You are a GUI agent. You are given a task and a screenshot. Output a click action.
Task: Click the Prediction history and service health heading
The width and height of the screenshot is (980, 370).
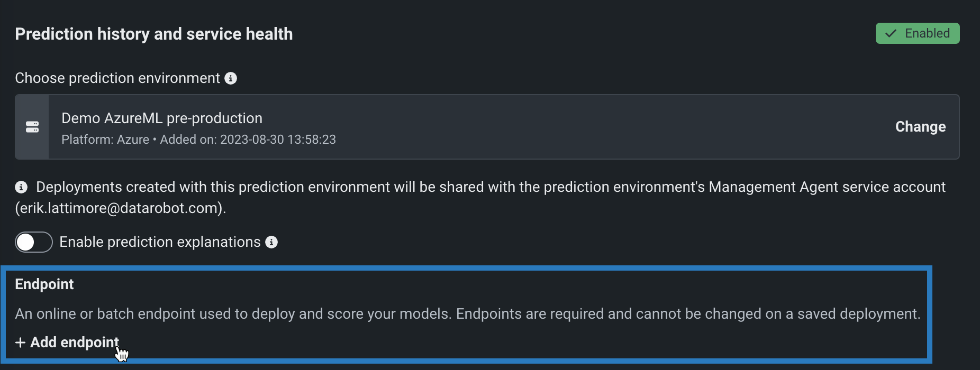point(154,34)
